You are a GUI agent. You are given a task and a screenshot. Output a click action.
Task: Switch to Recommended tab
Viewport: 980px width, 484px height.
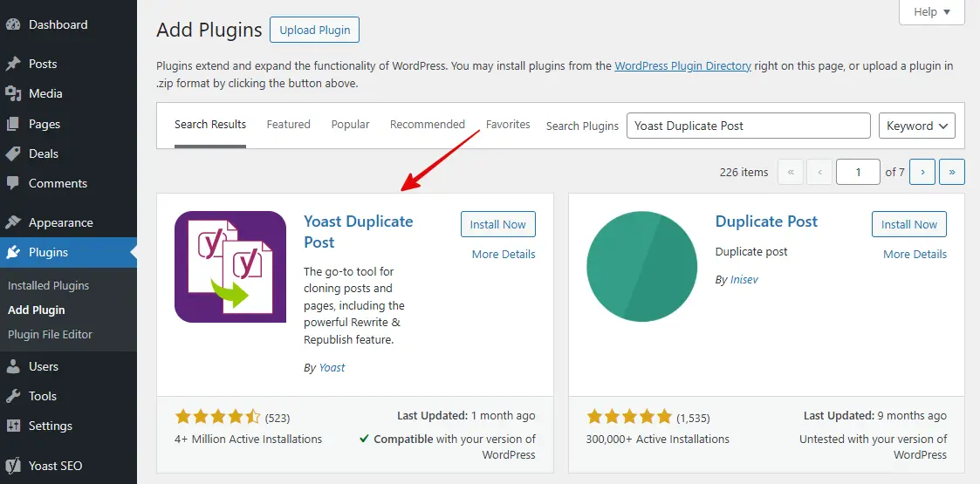(x=428, y=125)
